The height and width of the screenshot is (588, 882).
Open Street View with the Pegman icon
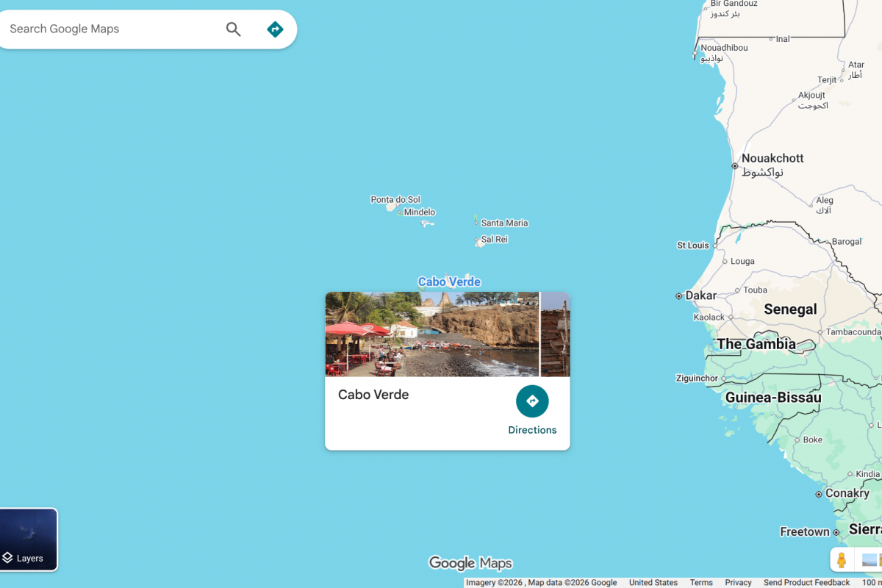click(x=842, y=559)
